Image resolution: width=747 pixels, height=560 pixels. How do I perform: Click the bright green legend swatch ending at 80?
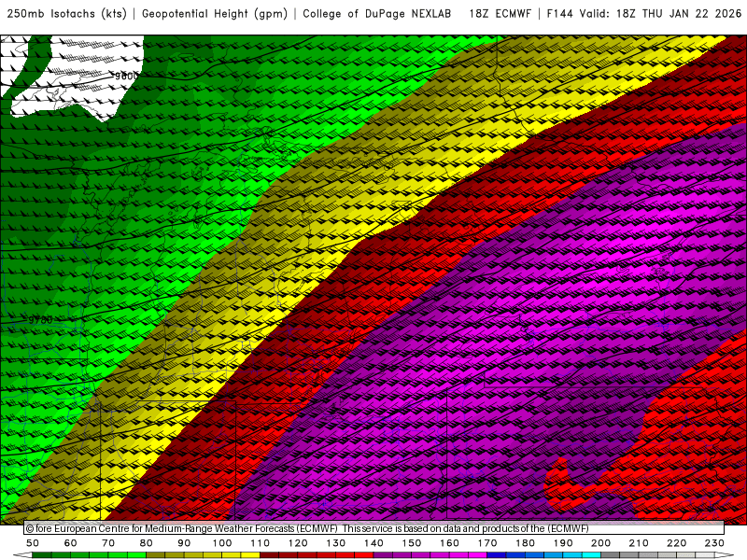click(x=136, y=555)
